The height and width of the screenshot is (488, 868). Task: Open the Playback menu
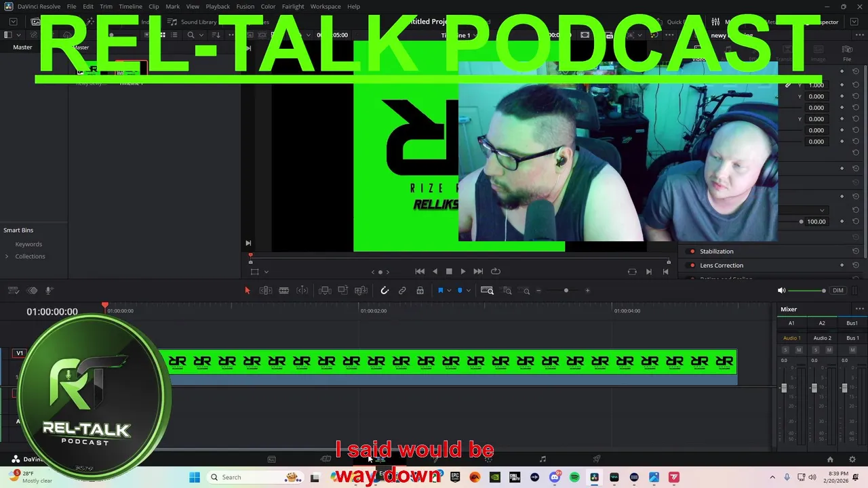218,7
